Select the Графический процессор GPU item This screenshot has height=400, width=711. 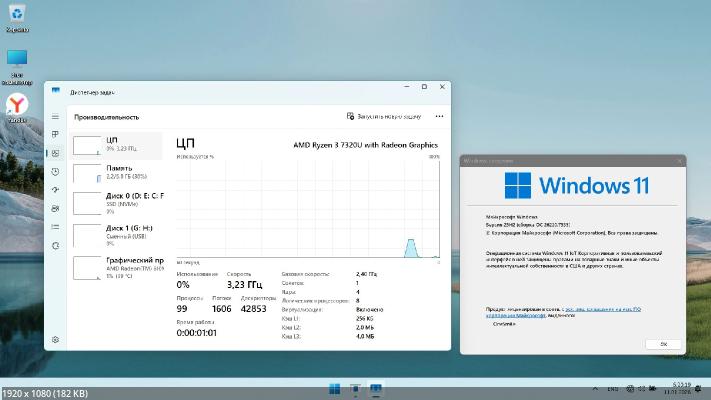[x=118, y=267]
